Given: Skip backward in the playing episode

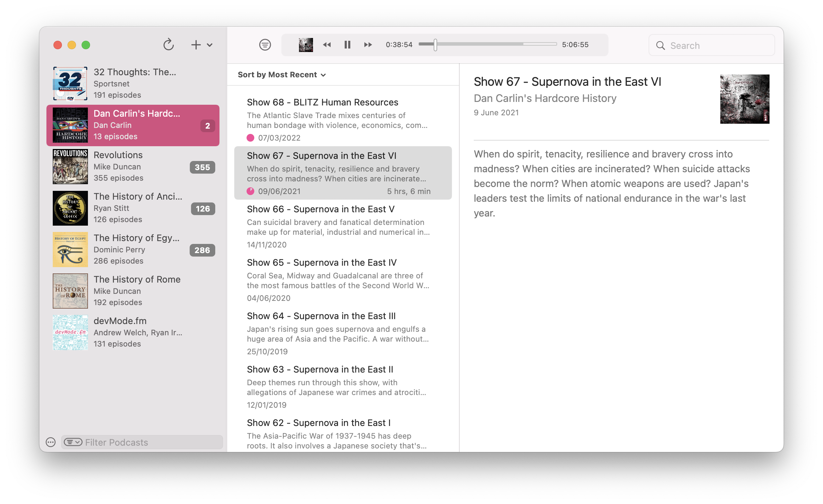Looking at the screenshot, I should click(x=327, y=45).
